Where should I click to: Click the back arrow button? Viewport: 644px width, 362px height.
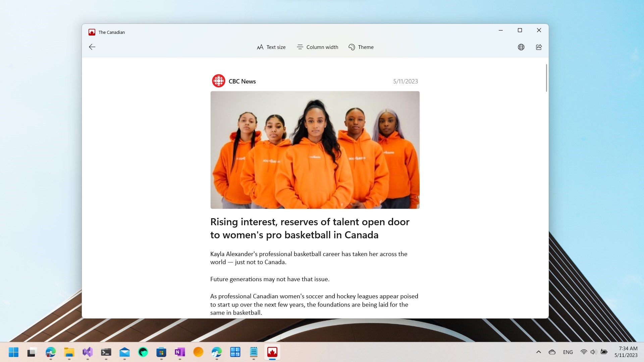(x=92, y=47)
